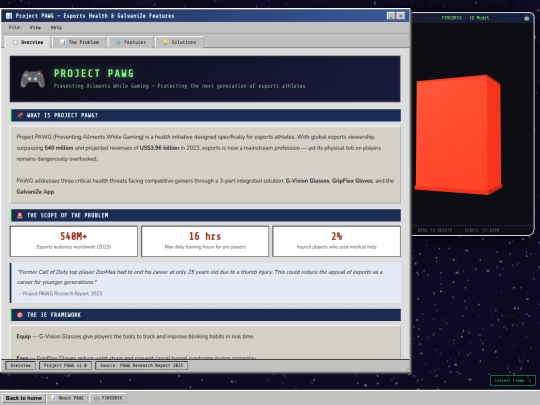Click the page icon on Overview tab
The image size is (540, 405).
pyautogui.click(x=15, y=42)
